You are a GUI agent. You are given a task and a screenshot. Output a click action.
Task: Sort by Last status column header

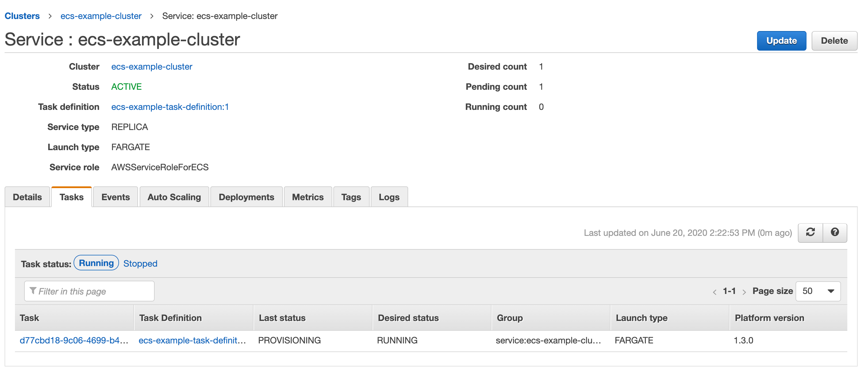(282, 318)
